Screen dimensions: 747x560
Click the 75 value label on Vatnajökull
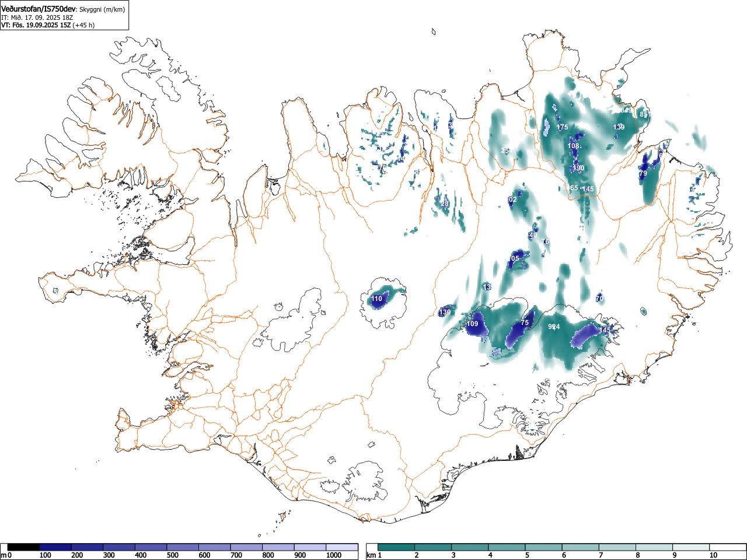pyautogui.click(x=525, y=323)
